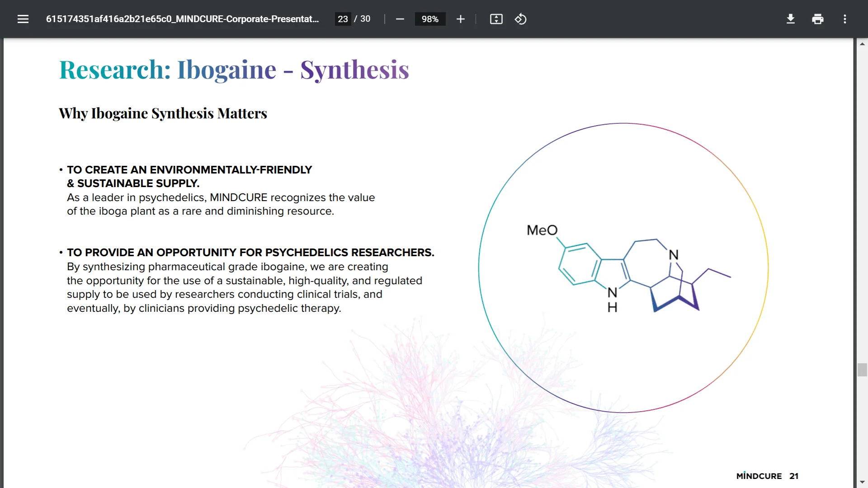868x488 pixels.
Task: Click the vertical scrollbar thumb
Action: click(x=862, y=370)
